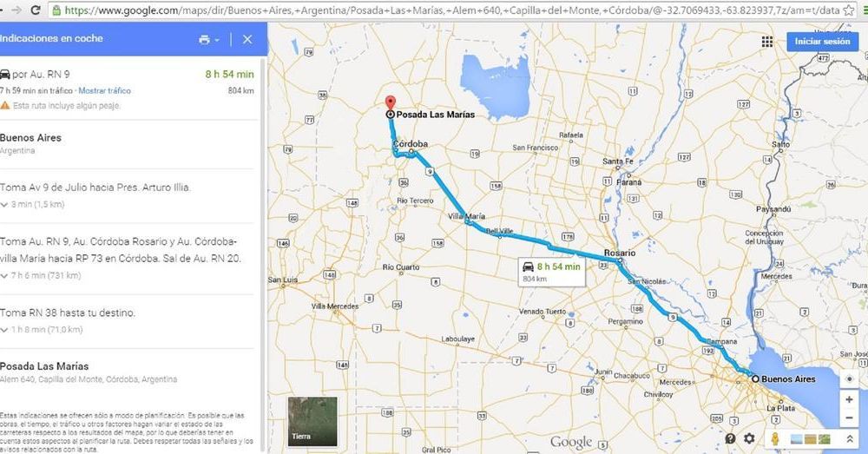Open the help question mark icon
Viewport: 868px width, 454px height.
(730, 438)
